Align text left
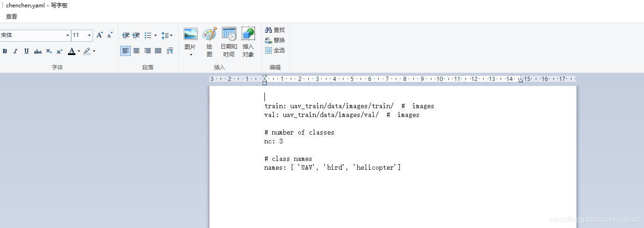The height and width of the screenshot is (228, 644). [126, 51]
